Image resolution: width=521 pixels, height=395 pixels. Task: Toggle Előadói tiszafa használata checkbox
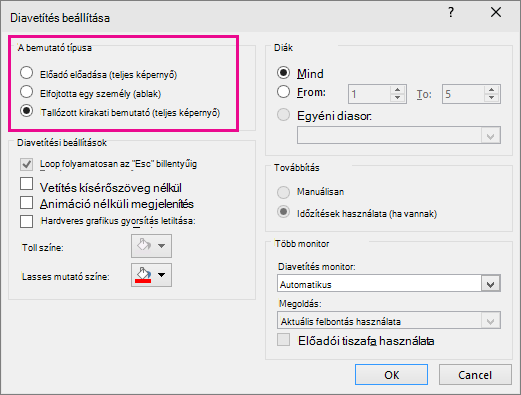click(283, 340)
